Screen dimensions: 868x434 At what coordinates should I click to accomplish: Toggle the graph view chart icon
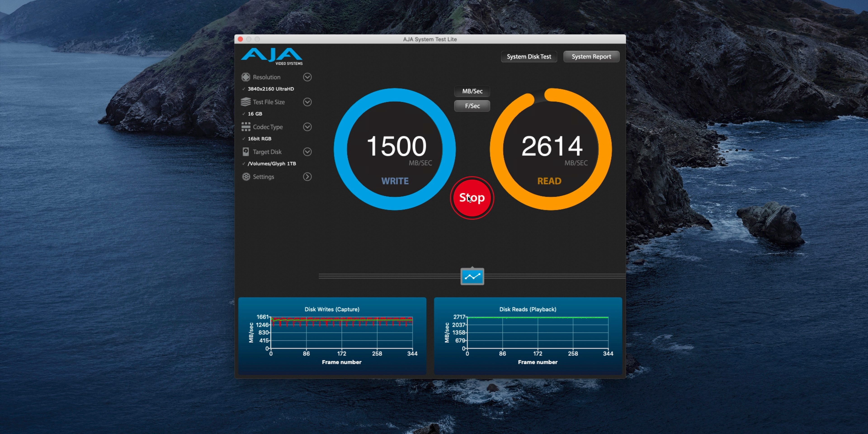[x=472, y=277]
